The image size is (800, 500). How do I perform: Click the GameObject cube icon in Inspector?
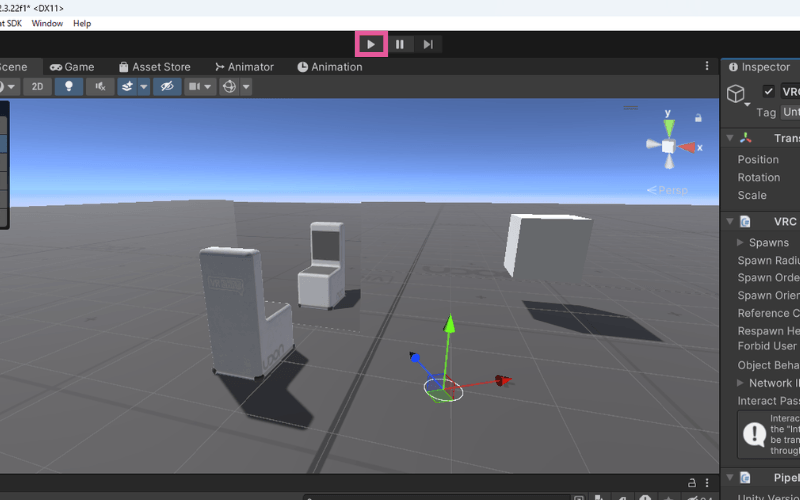click(x=736, y=93)
